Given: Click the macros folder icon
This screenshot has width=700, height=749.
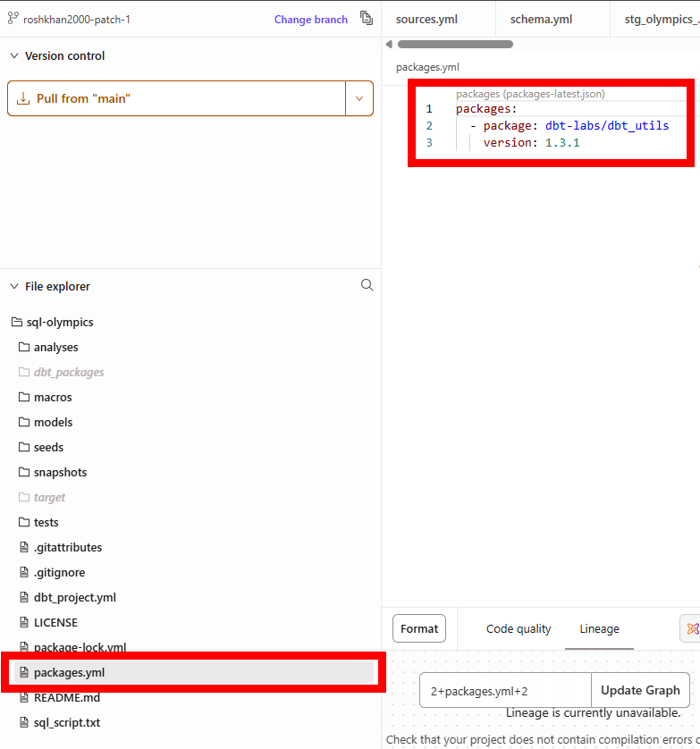Looking at the screenshot, I should click(x=24, y=397).
